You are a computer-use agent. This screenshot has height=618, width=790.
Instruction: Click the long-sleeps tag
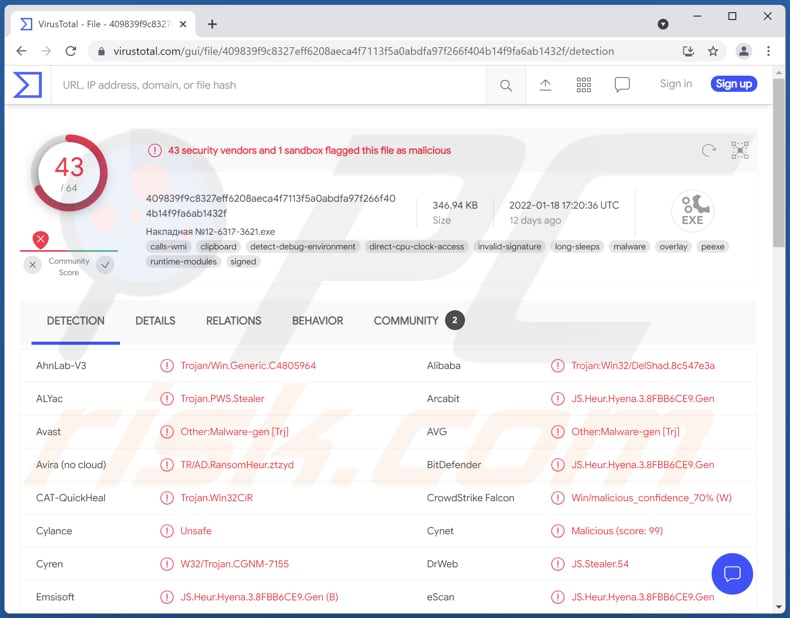(577, 247)
